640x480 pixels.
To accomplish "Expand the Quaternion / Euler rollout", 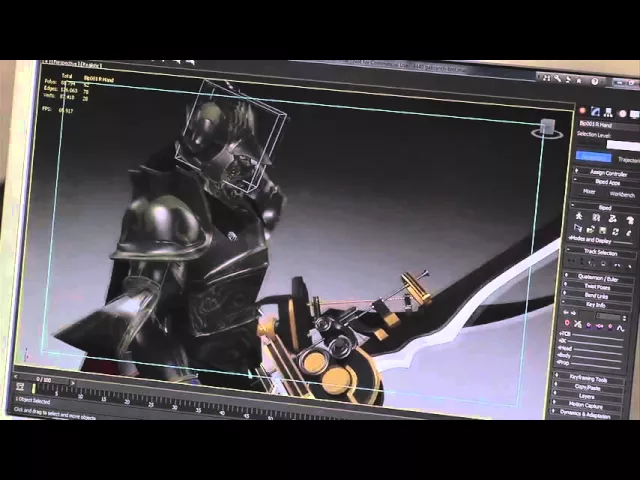I will click(598, 278).
